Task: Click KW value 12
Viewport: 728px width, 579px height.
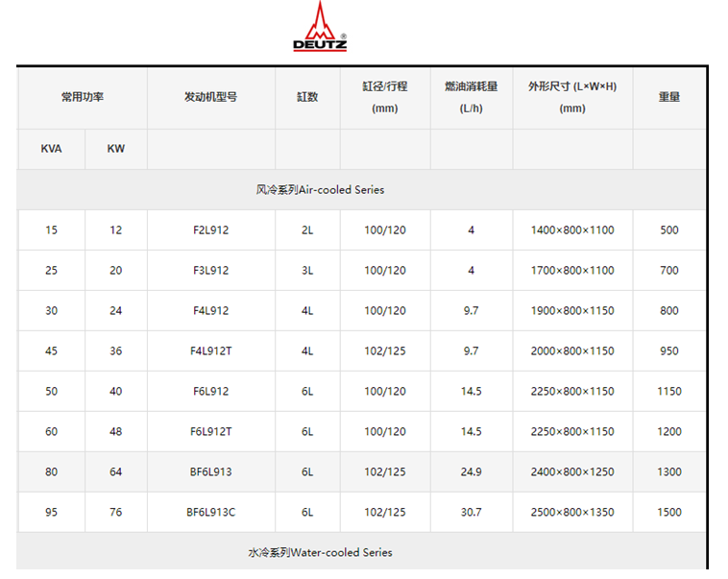Action: (115, 230)
